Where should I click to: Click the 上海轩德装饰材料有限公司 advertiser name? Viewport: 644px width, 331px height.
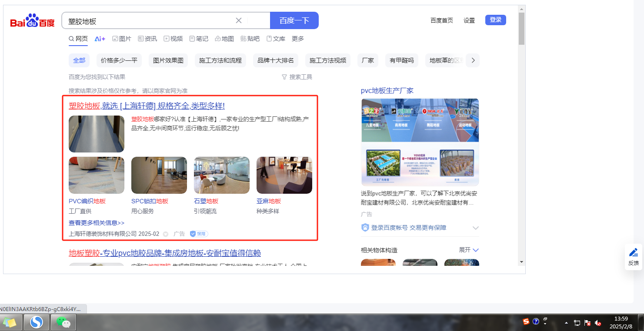(x=103, y=234)
